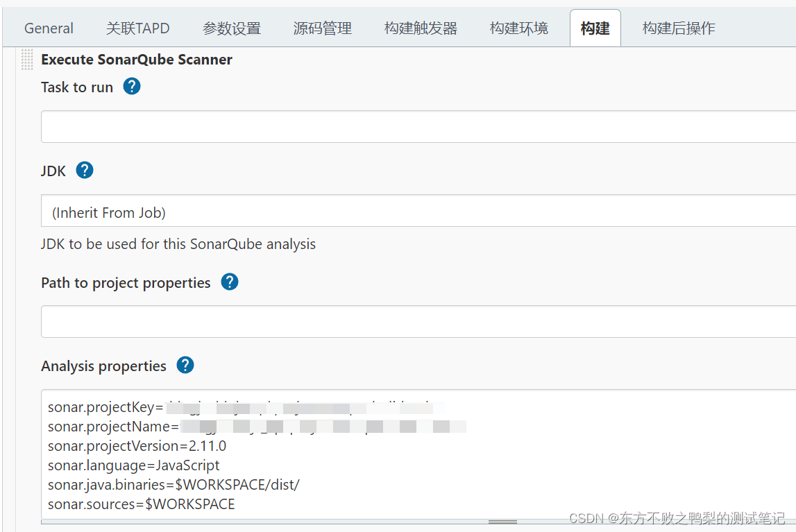
Task: Open help for Analysis properties
Action: click(x=185, y=365)
